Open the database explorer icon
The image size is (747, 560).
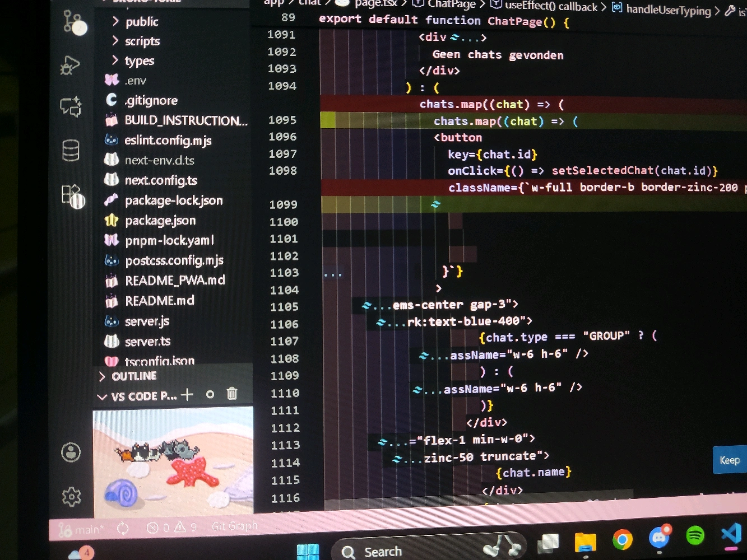(71, 150)
